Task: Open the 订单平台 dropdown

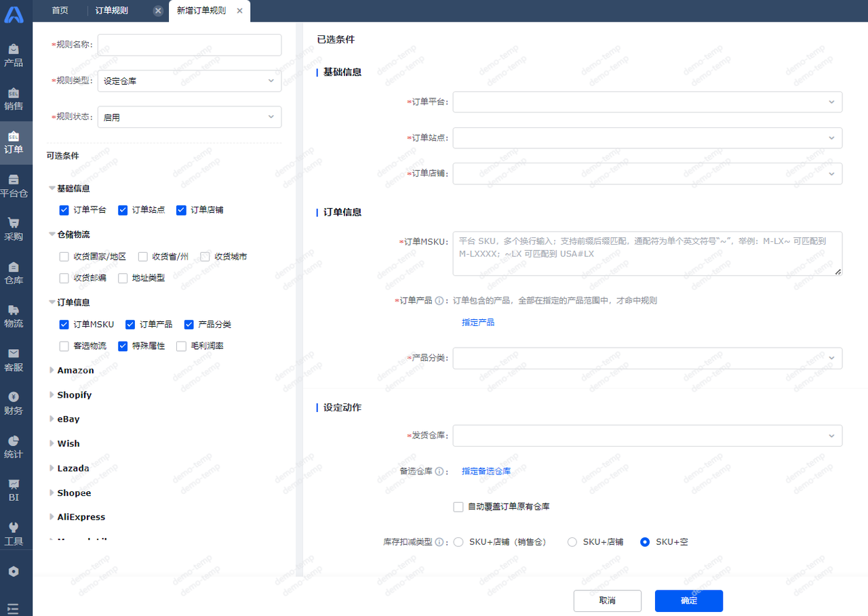Action: [648, 102]
